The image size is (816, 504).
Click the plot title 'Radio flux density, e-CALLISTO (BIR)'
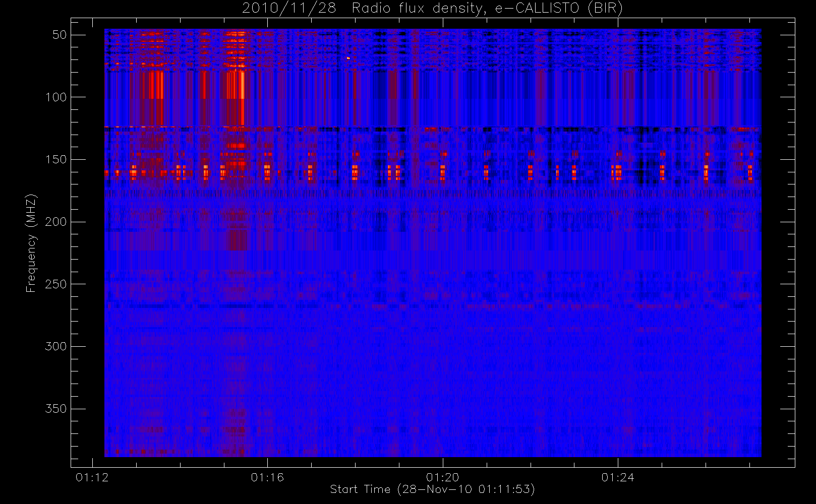[487, 9]
